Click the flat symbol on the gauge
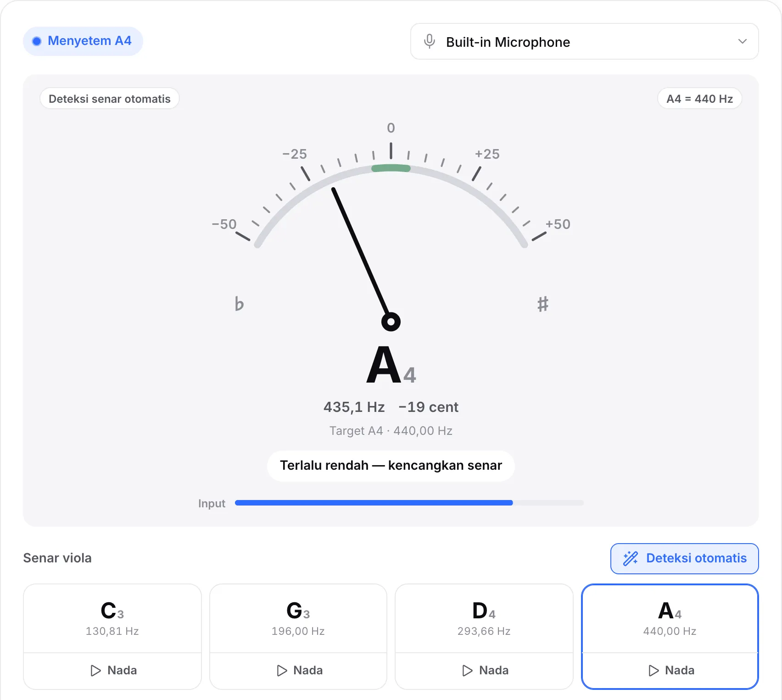 [239, 304]
